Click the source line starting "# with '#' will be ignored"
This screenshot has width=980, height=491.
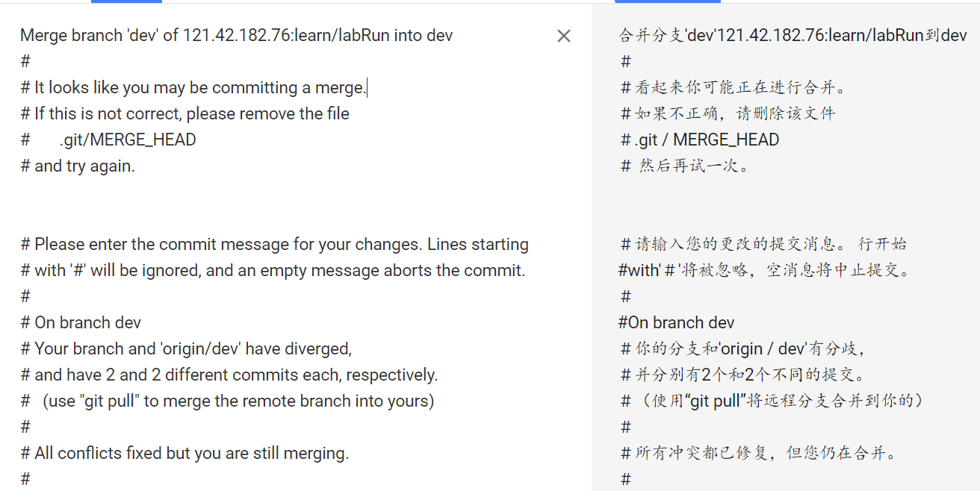click(273, 270)
